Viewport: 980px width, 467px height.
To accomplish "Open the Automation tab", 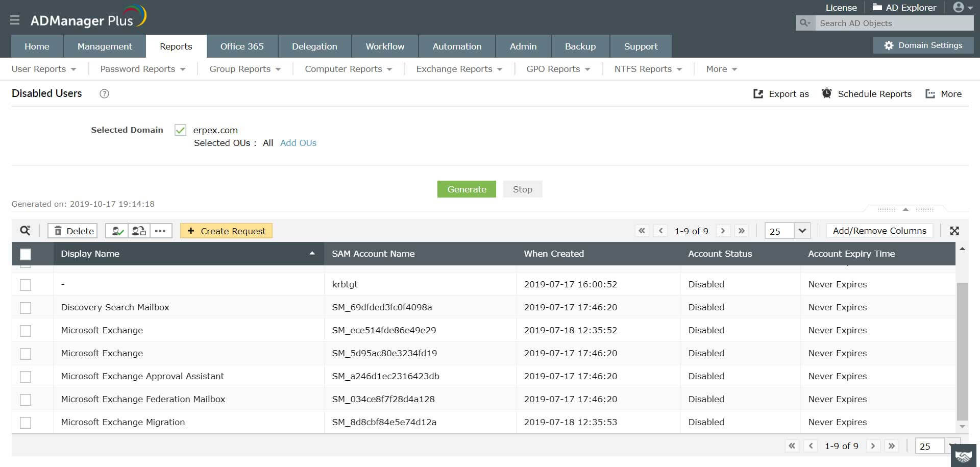I will [x=456, y=46].
